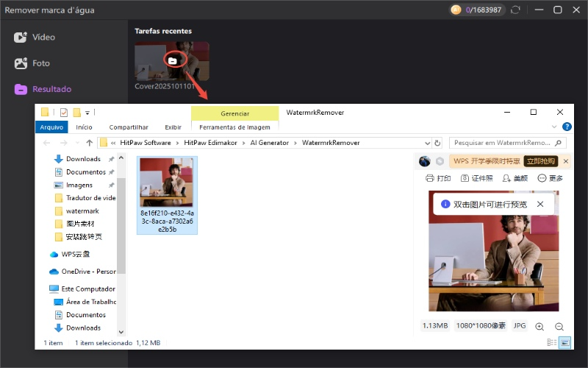Switch to the Compartilhar ribbon tab

coord(128,127)
